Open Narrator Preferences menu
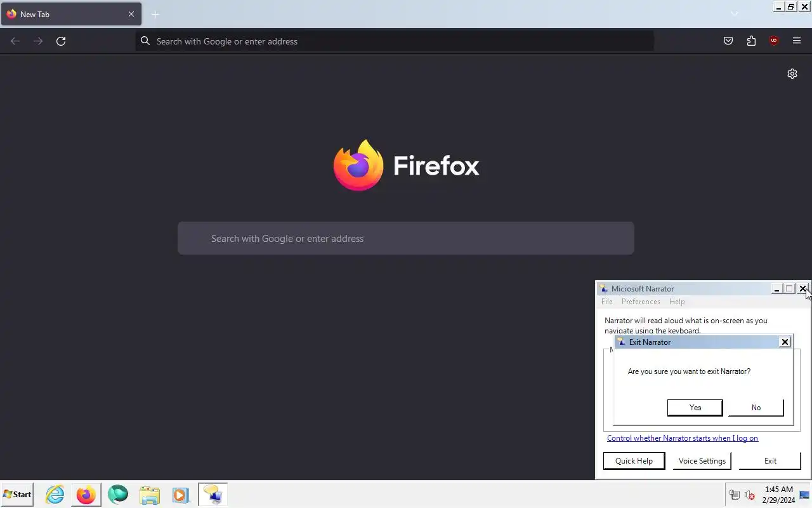 click(641, 302)
